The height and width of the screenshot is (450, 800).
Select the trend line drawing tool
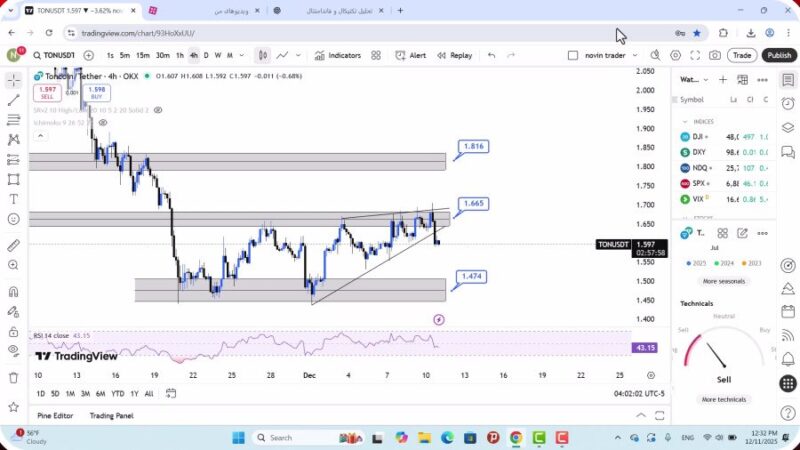(x=13, y=100)
